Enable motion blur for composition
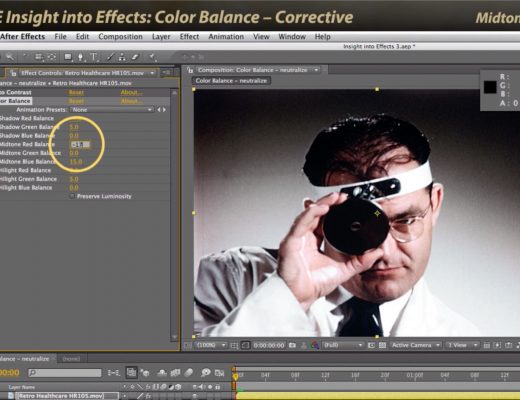The width and height of the screenshot is (520, 400). click(189, 373)
